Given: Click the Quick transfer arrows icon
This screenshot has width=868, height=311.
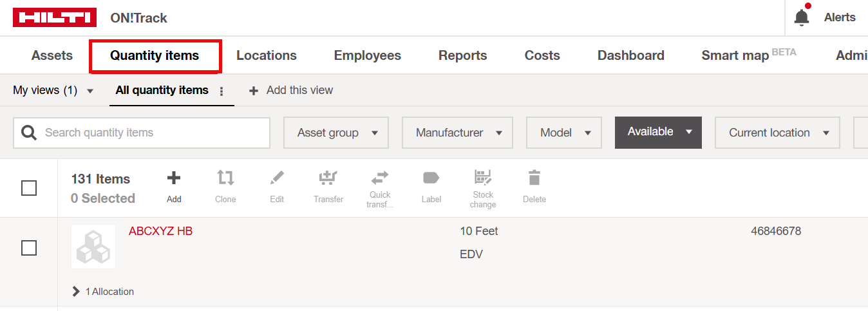Looking at the screenshot, I should 380,178.
